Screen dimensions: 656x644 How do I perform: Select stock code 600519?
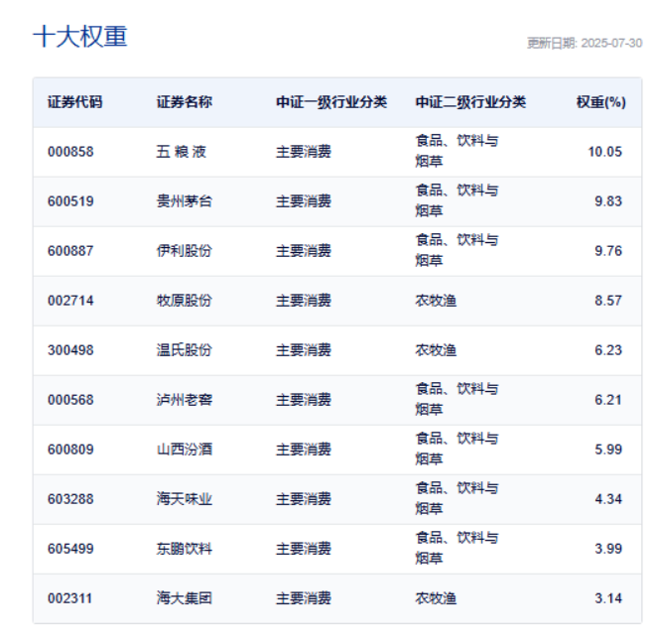[70, 201]
